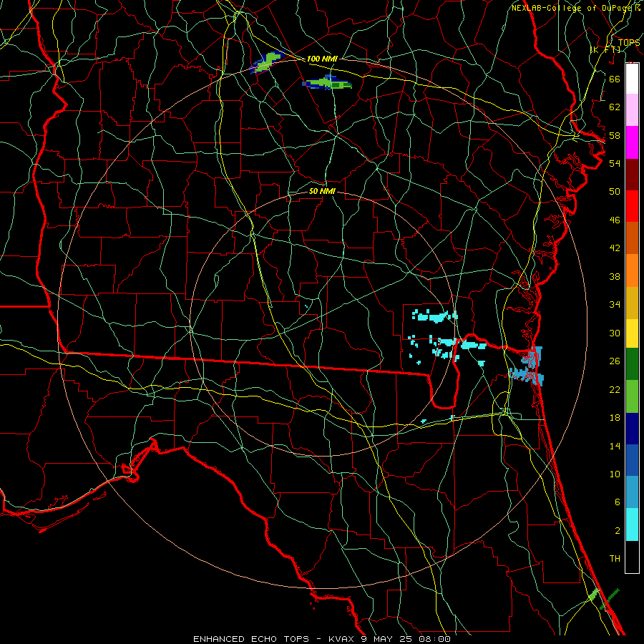
Task: Click the navy legend swatch
Action: tap(632, 429)
